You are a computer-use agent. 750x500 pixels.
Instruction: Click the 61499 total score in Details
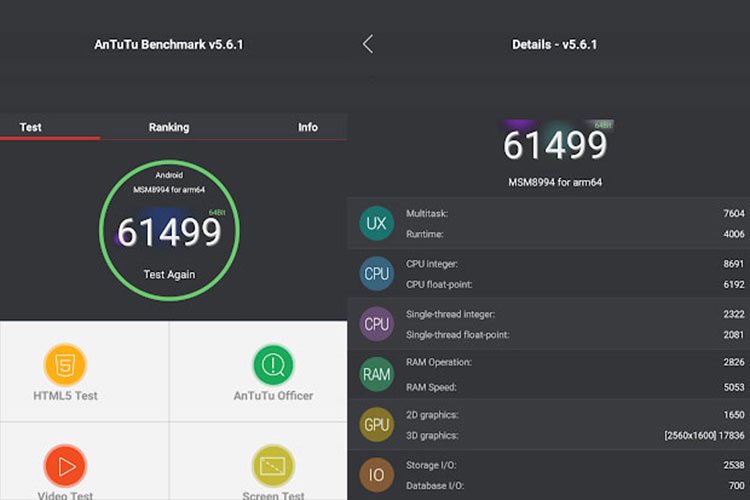coord(555,145)
